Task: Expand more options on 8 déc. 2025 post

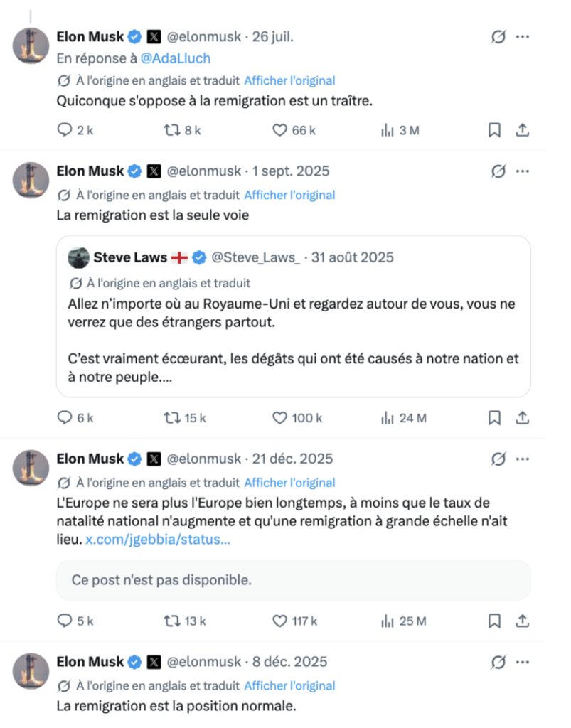Action: tap(522, 662)
